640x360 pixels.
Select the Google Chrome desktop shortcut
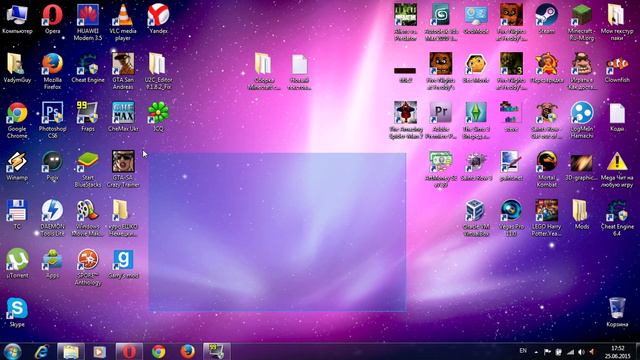(x=17, y=120)
